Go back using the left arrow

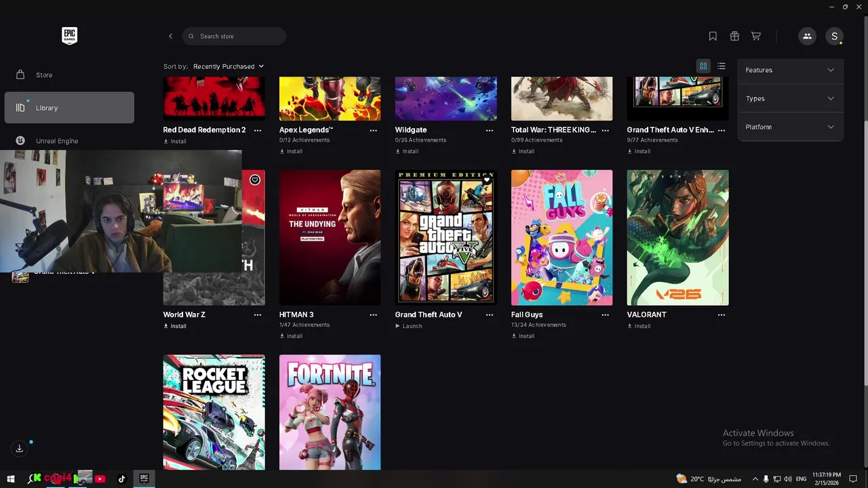coord(170,36)
